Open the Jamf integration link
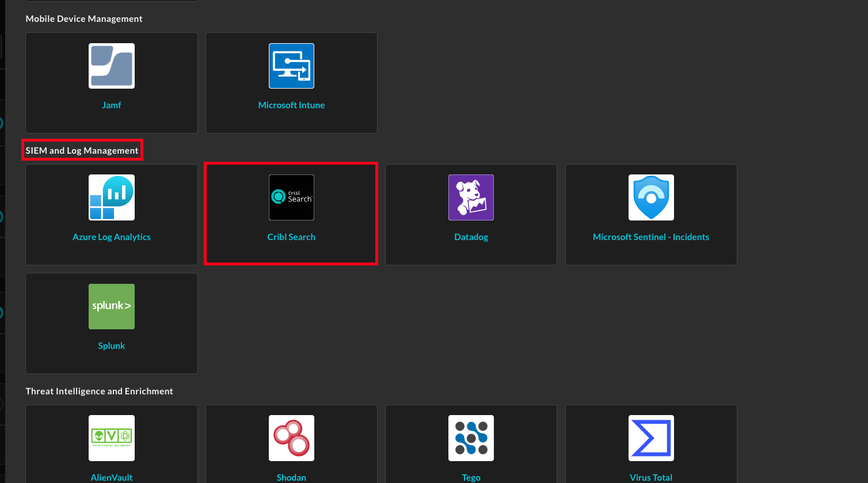This screenshot has height=483, width=868. (x=112, y=105)
